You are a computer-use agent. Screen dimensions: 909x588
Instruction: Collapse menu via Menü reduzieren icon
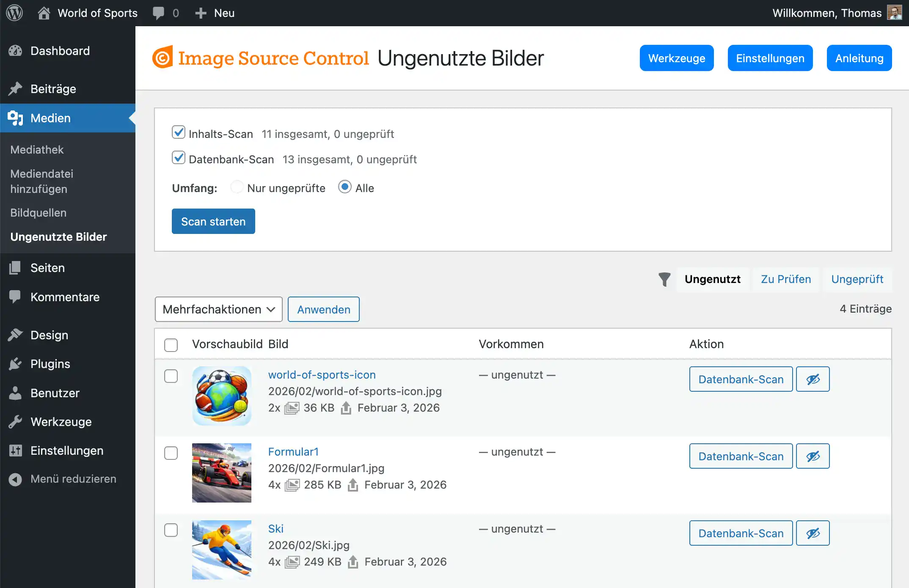[15, 479]
